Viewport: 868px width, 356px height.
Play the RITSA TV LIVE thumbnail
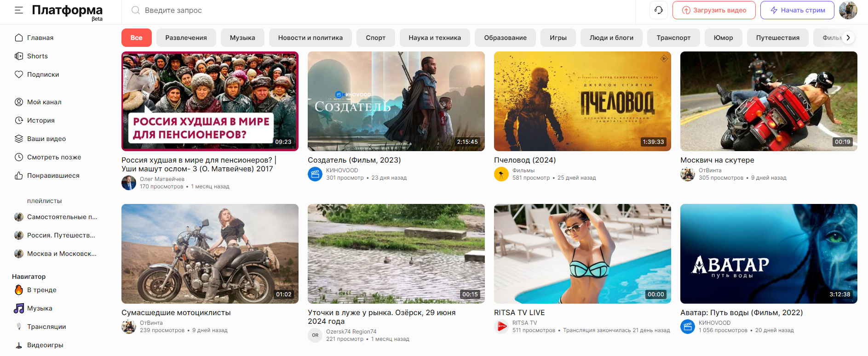pyautogui.click(x=582, y=254)
